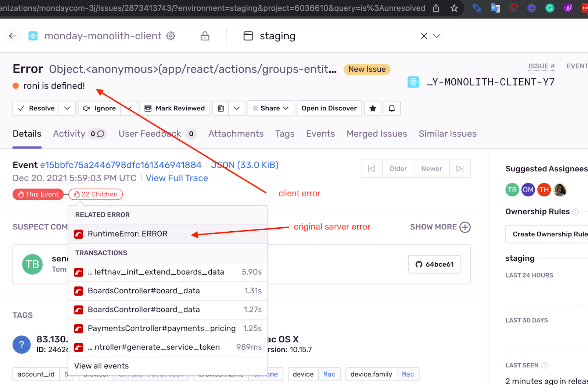Open the Resolve options dropdown

point(67,108)
